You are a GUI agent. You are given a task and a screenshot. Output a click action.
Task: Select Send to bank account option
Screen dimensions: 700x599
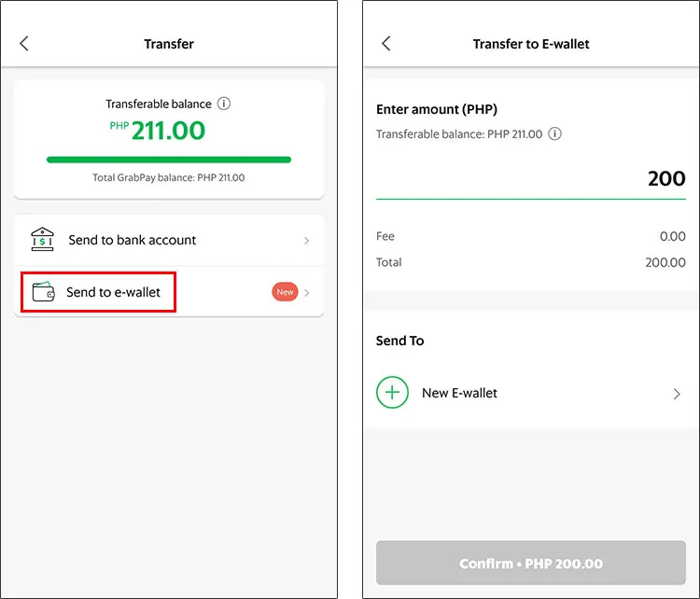click(169, 240)
